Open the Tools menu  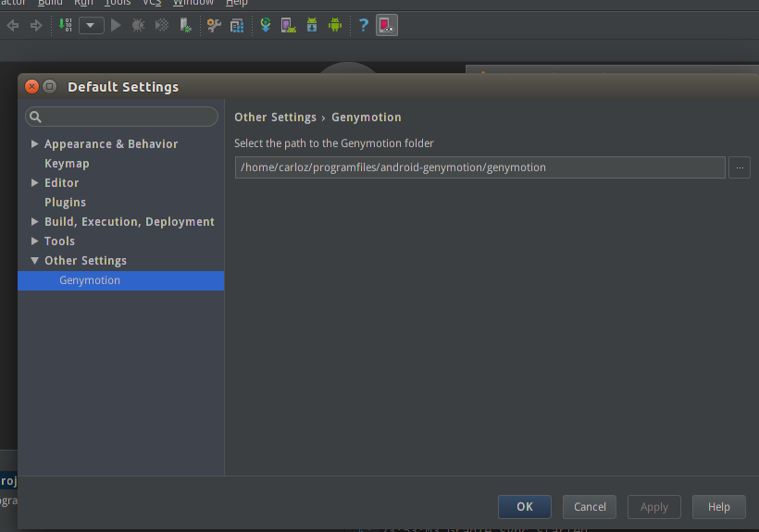coord(118,3)
